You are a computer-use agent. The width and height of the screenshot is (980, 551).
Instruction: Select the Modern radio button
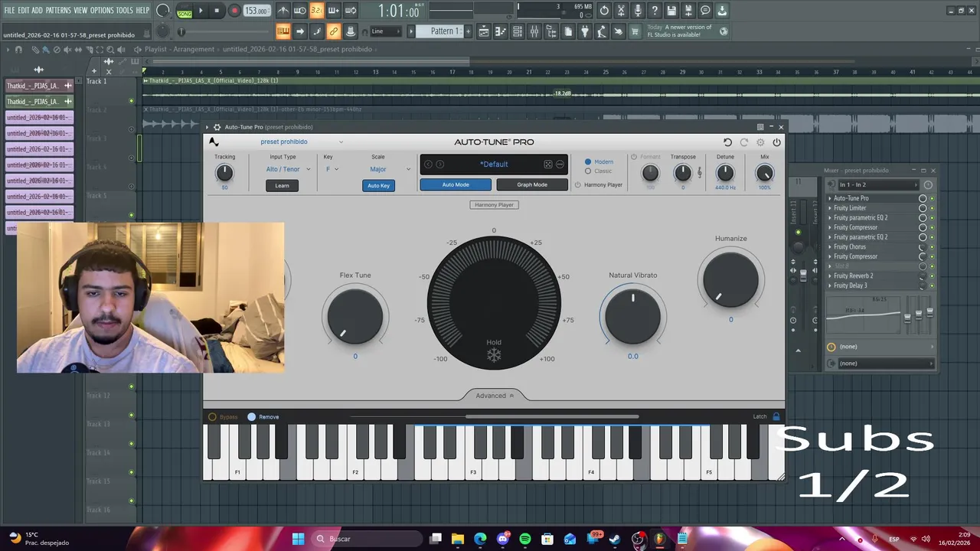click(588, 162)
